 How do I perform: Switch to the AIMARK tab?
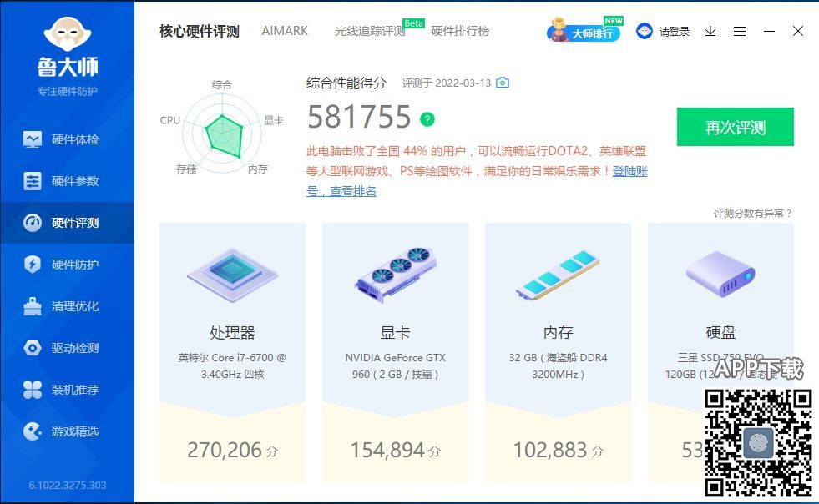[x=285, y=31]
